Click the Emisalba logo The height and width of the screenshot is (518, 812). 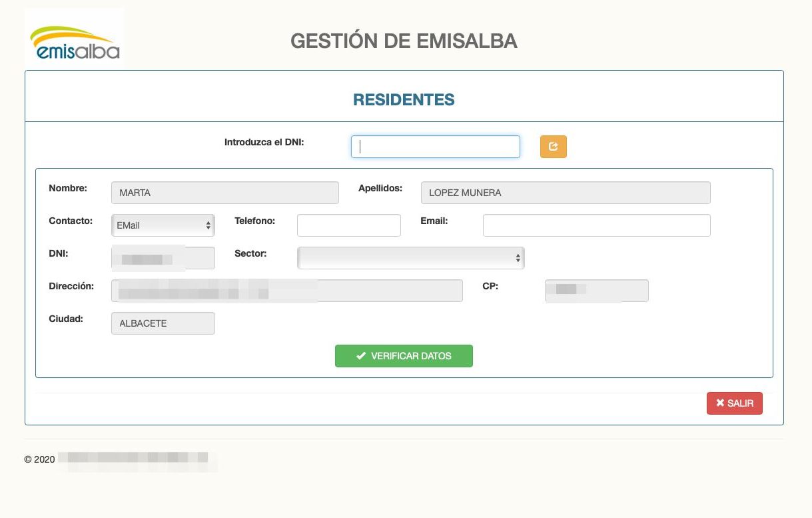click(74, 42)
